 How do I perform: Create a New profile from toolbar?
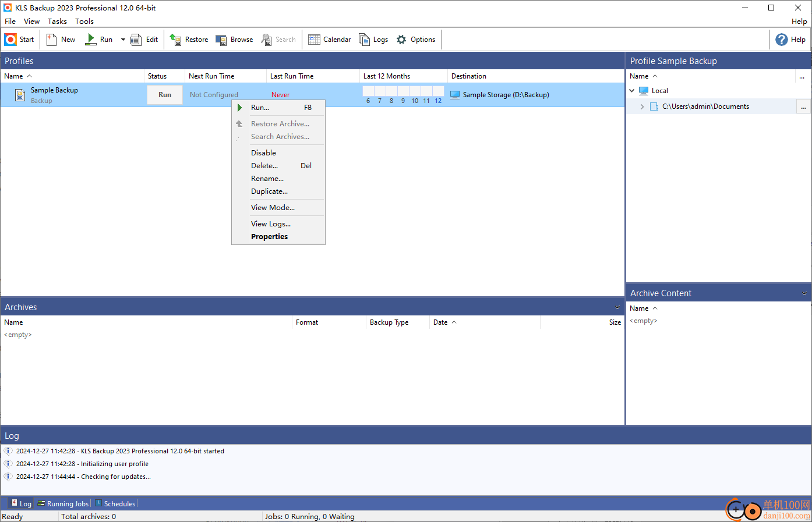[x=61, y=40]
